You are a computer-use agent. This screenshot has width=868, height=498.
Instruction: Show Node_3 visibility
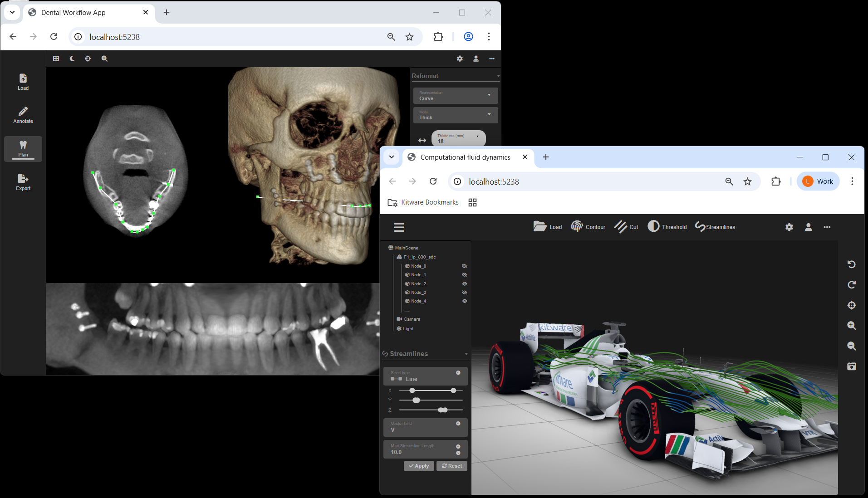pyautogui.click(x=464, y=293)
